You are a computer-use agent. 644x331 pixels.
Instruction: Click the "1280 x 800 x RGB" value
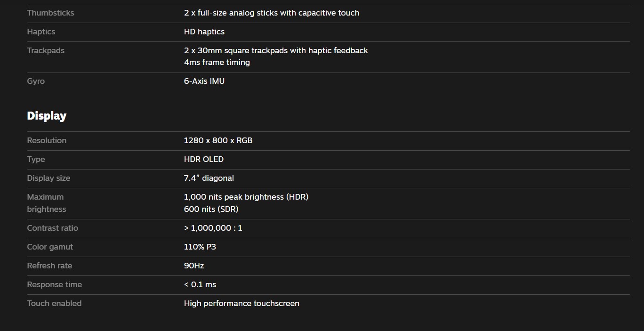tap(218, 140)
